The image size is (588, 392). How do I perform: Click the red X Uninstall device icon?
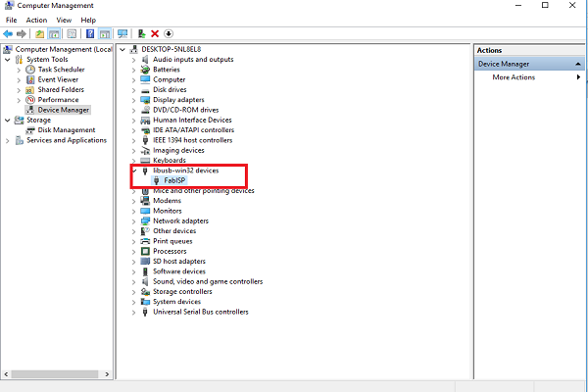click(x=155, y=33)
